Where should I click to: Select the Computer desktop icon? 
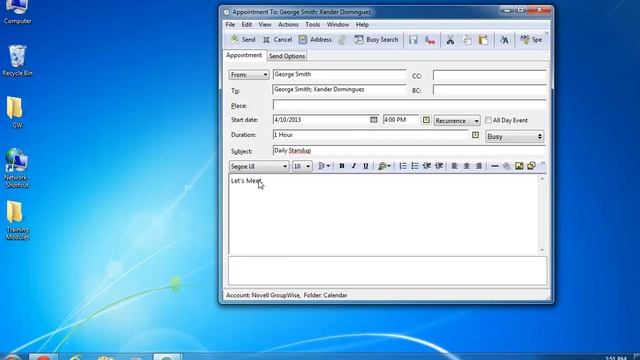click(x=17, y=12)
